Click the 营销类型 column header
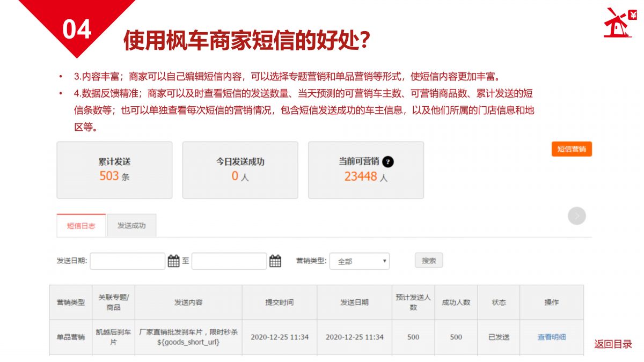Screen dimensions: 644x362 [71, 302]
